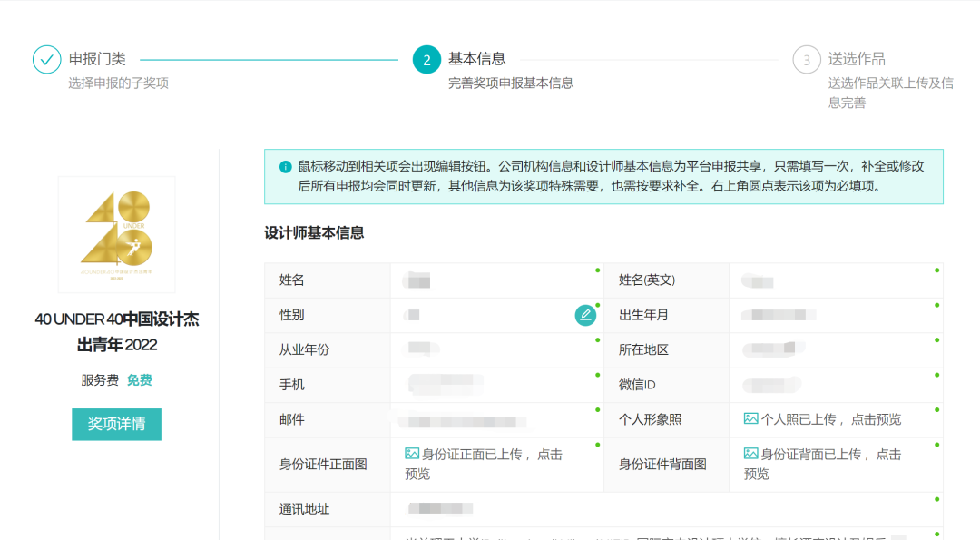
Task: Click 点击预览 under 身份证正面图
Action: coord(416,474)
